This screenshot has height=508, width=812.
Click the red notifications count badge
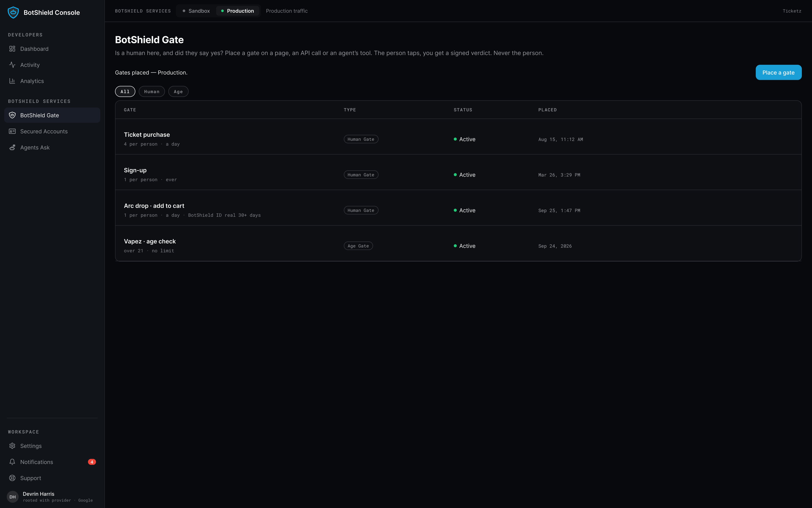92,462
